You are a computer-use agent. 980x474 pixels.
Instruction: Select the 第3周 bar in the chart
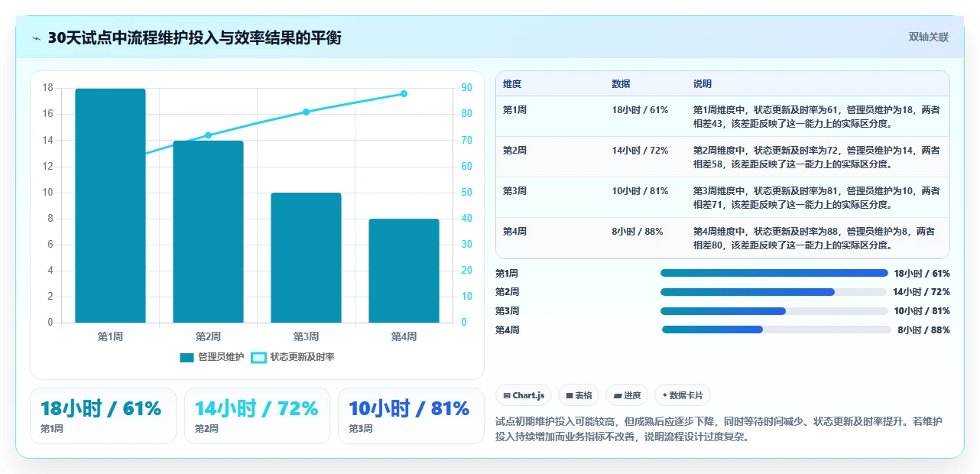[x=306, y=258]
